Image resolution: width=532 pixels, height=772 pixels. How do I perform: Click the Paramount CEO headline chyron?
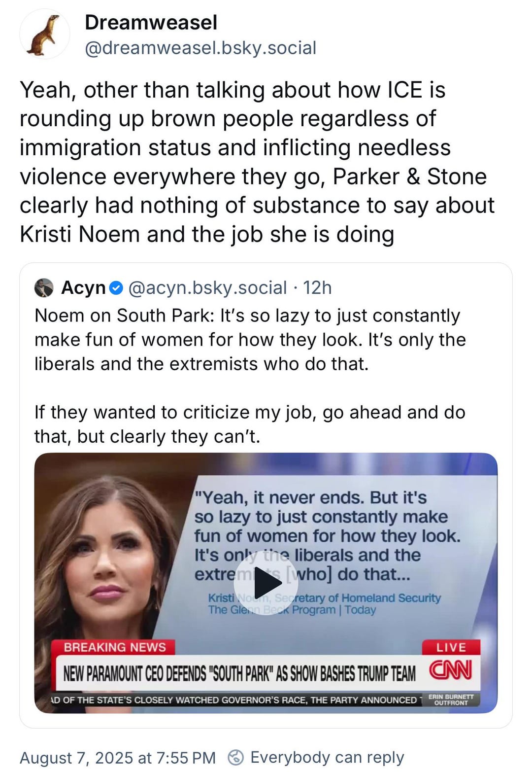(239, 673)
